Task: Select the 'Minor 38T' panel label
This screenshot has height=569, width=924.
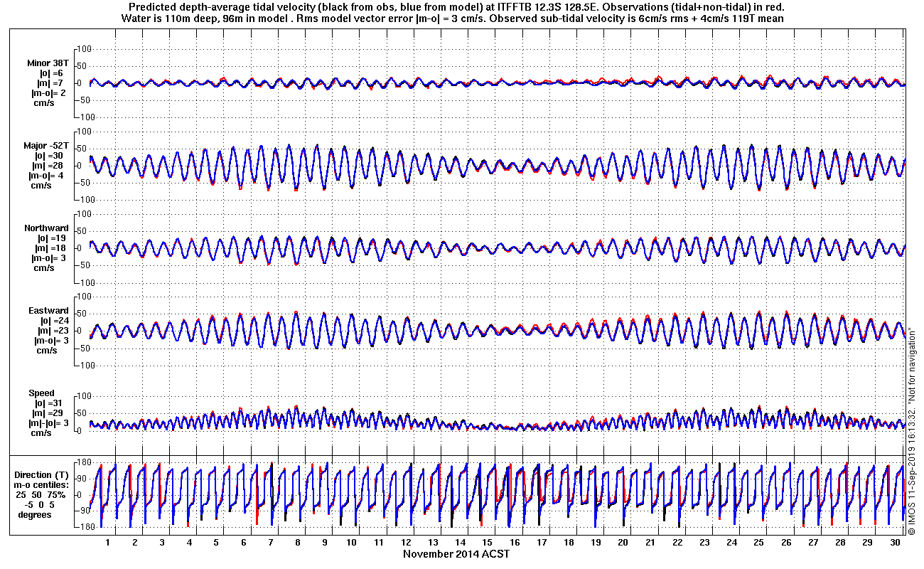Action: 48,63
